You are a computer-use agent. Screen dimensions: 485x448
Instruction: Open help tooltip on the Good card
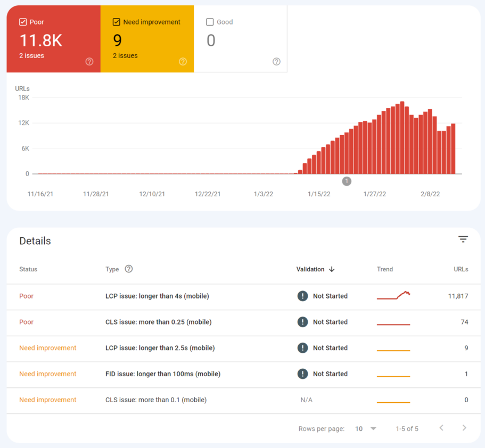tap(276, 62)
